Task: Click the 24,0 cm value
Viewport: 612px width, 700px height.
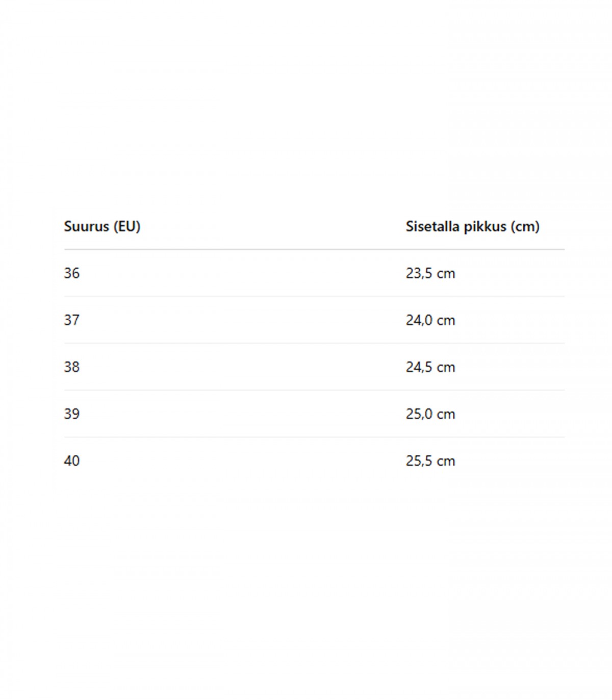Action: coord(430,320)
